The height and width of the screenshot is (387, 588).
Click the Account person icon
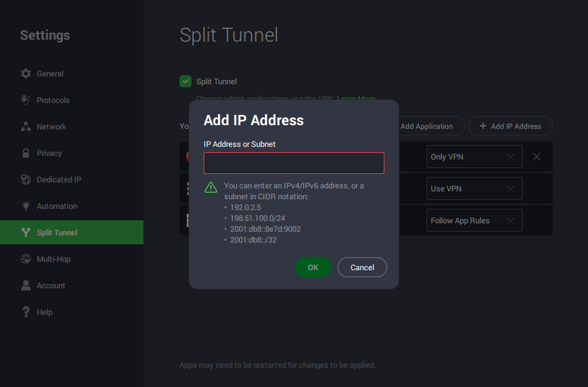[26, 285]
